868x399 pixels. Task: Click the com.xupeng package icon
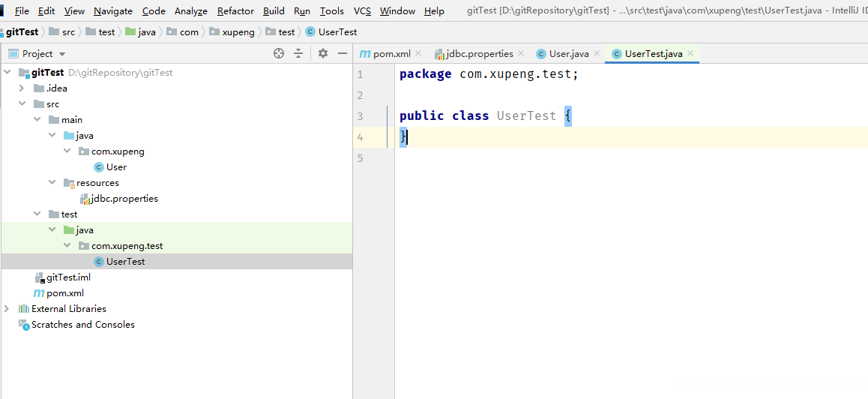tap(84, 151)
